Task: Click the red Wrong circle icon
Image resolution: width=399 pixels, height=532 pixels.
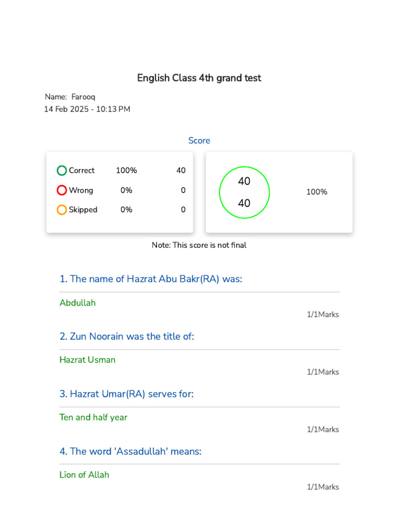Action: (x=62, y=190)
